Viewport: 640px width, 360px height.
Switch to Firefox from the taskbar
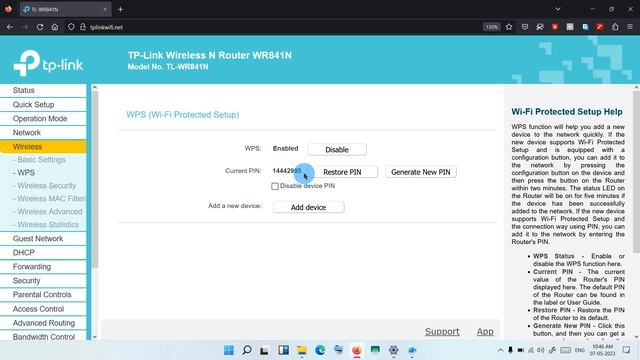coord(357,350)
